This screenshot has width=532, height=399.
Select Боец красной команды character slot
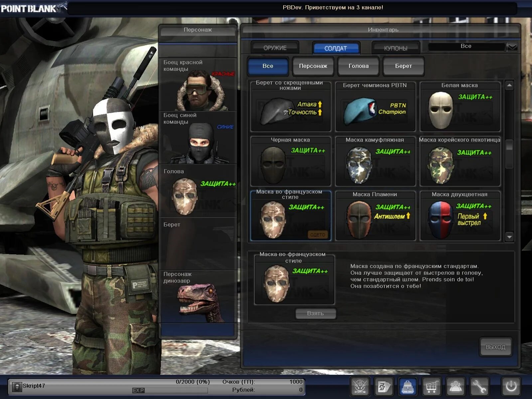198,85
